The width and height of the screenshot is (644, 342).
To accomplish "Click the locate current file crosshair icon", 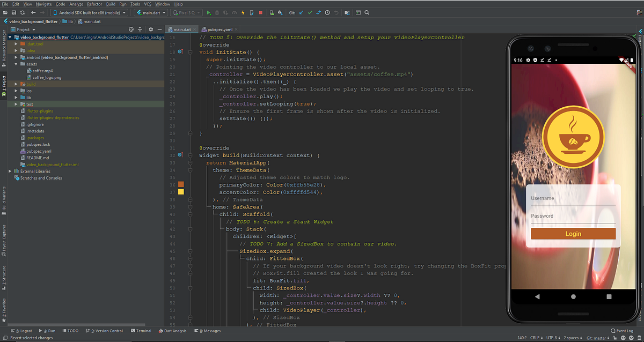I will pyautogui.click(x=131, y=29).
